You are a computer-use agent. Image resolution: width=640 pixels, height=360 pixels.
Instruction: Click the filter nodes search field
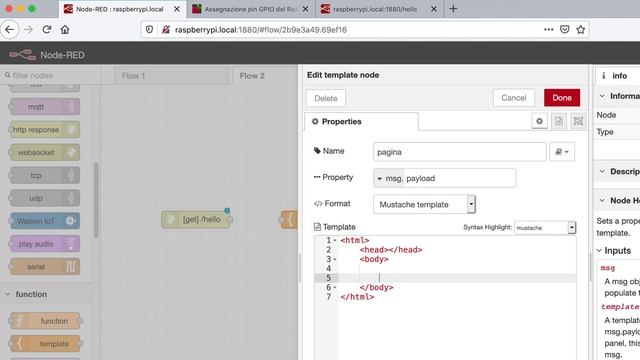(51, 75)
